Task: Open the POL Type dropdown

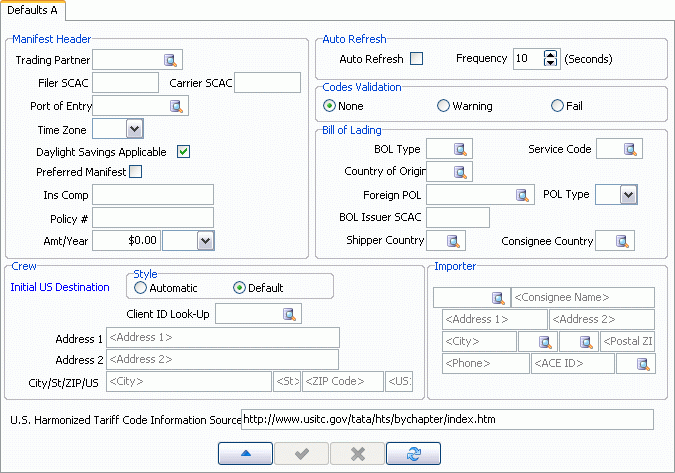Action: pos(628,195)
